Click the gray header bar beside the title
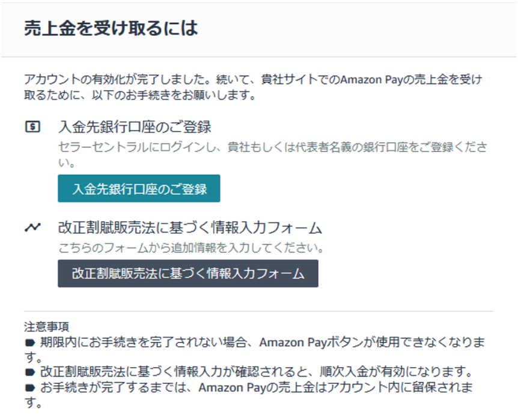The image size is (518, 420). [x=357, y=29]
